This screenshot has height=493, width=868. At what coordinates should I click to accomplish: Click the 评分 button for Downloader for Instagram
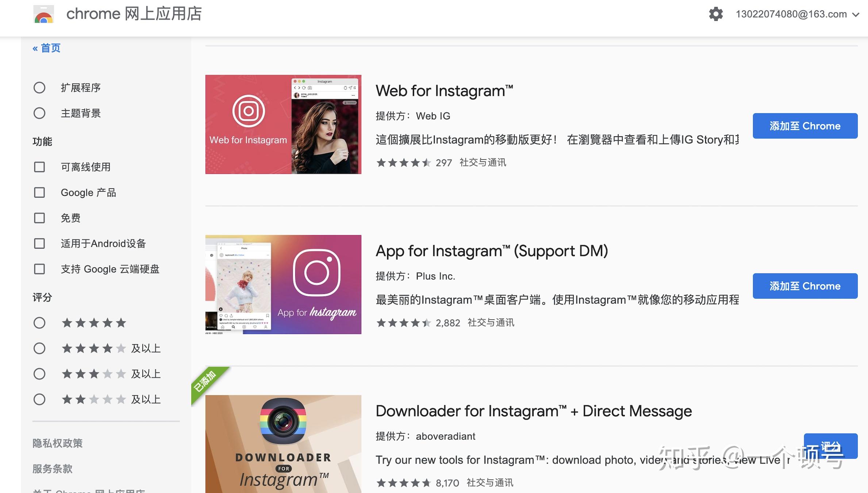(x=830, y=446)
